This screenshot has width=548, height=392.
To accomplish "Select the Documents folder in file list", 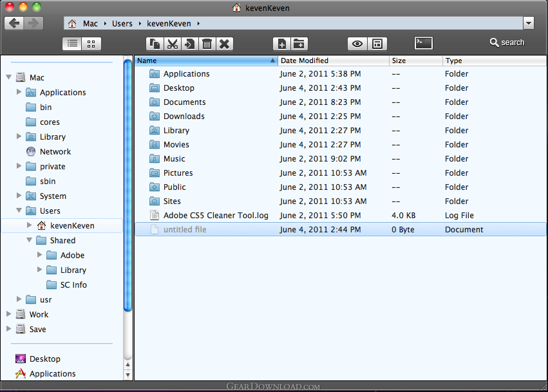I will (341, 102).
